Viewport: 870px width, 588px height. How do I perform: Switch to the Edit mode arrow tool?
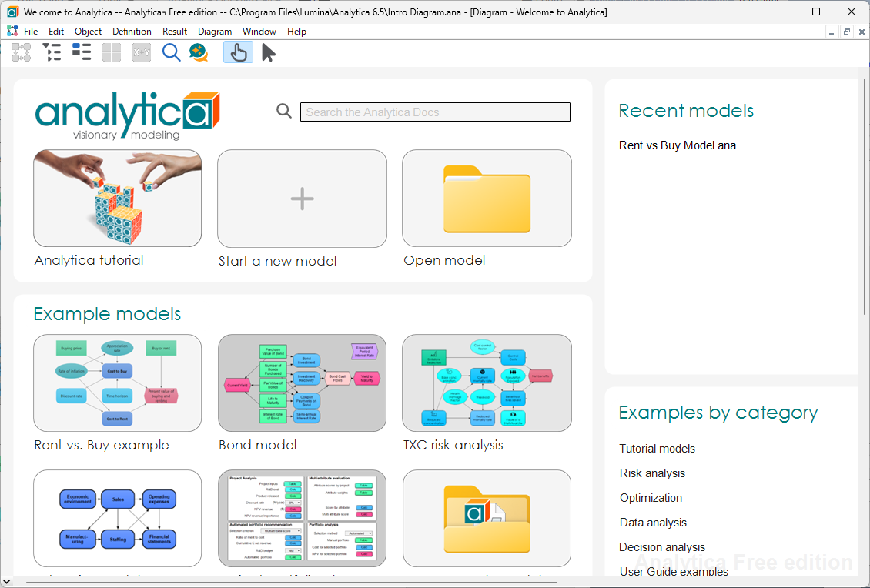coord(268,52)
